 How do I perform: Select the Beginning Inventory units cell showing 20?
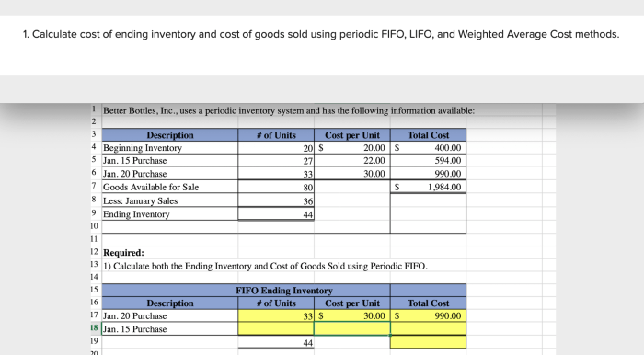276,148
